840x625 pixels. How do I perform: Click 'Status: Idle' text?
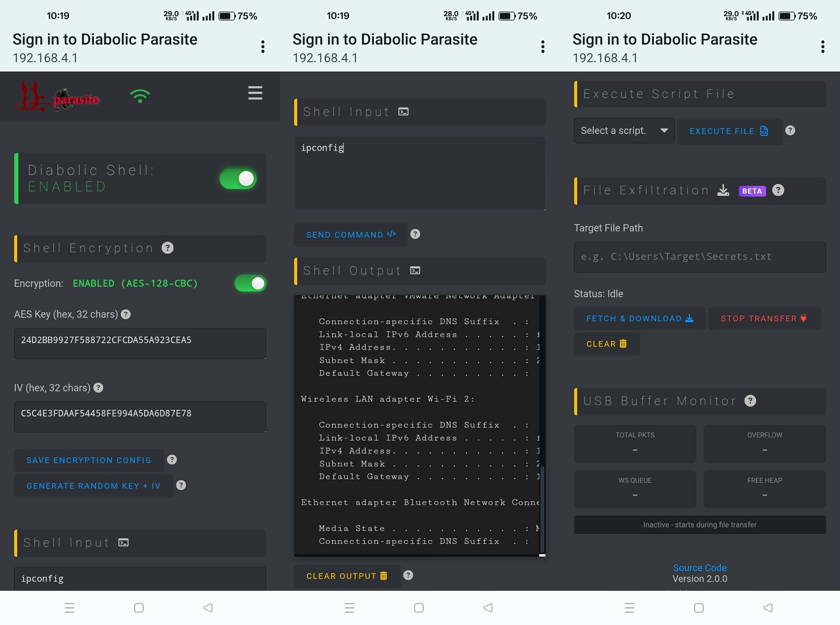coord(598,294)
